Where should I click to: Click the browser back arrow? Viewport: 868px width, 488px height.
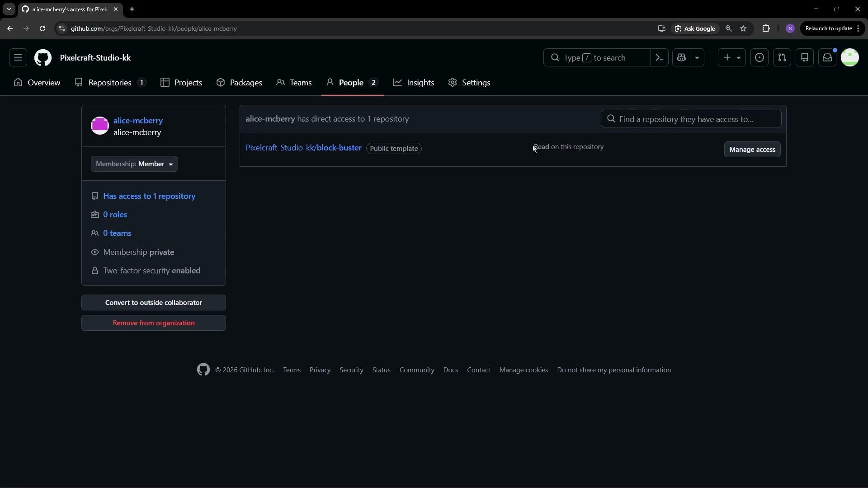[x=10, y=28]
